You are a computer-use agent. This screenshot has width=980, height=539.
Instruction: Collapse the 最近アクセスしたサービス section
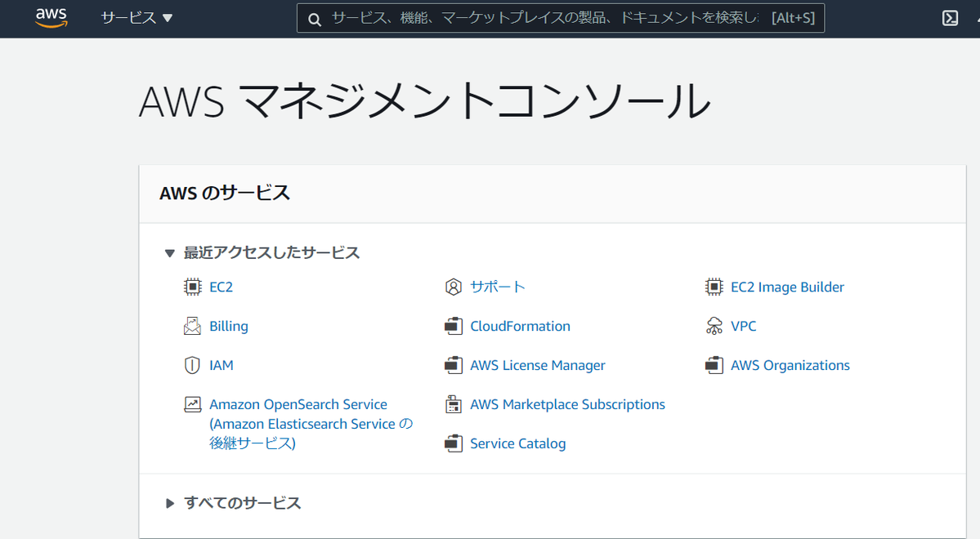click(170, 253)
